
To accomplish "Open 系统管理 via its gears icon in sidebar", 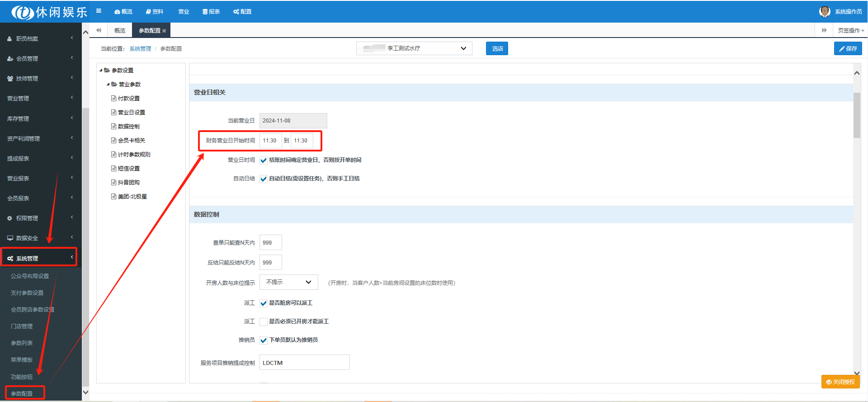I will 10,258.
